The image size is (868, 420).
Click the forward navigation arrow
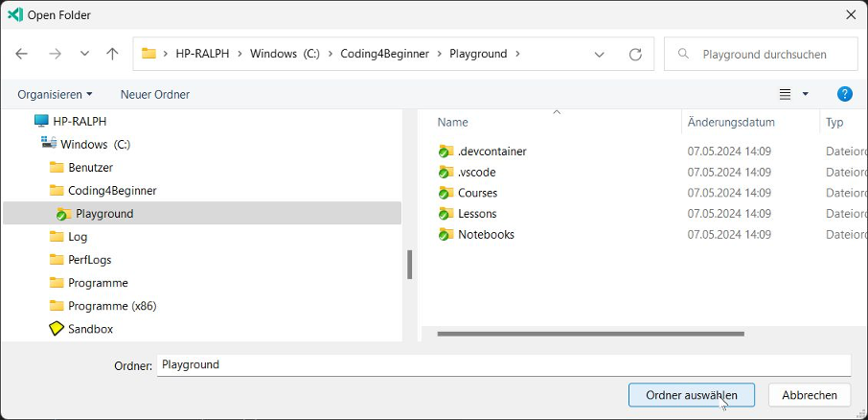click(x=55, y=54)
